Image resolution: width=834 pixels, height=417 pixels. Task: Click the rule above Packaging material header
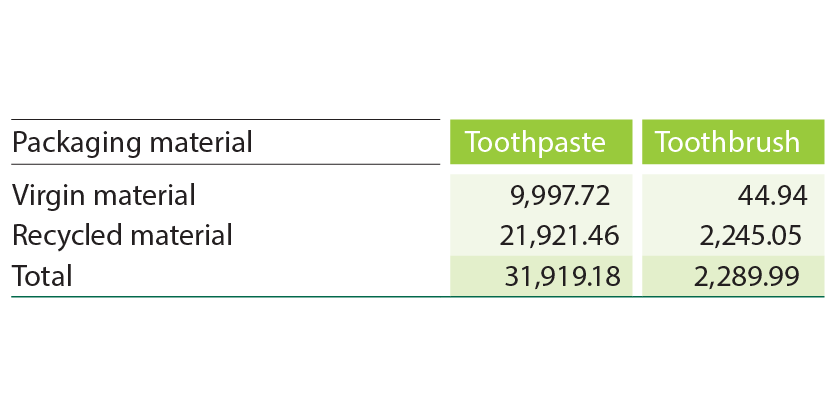tap(225, 120)
